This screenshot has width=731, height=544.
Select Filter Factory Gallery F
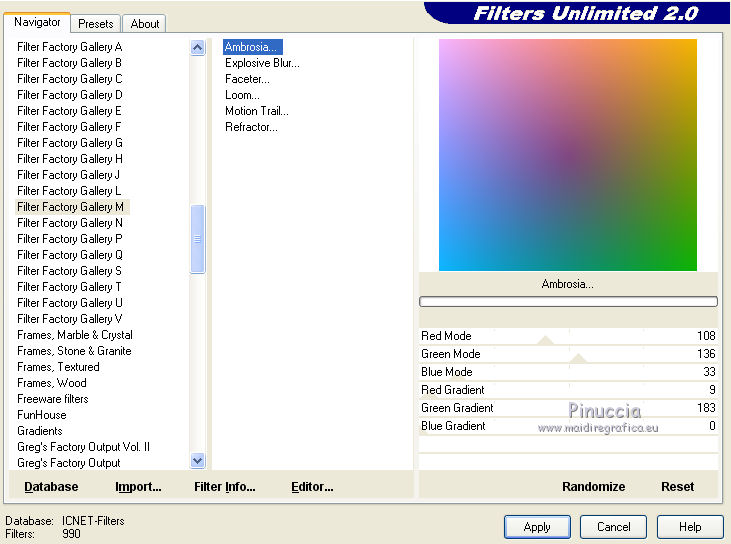[x=69, y=127]
